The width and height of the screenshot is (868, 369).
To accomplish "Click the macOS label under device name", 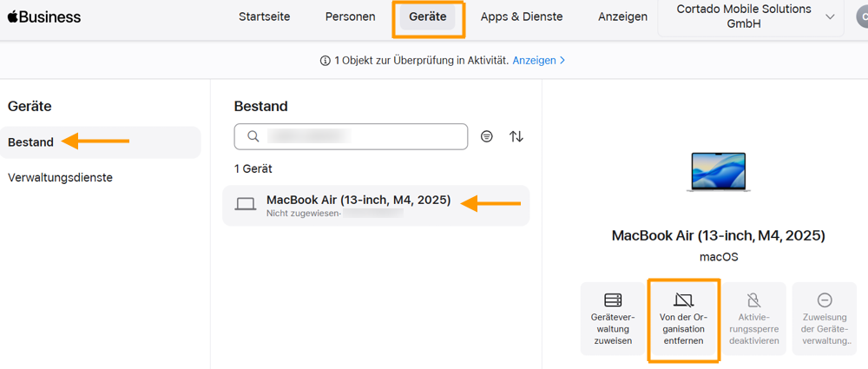I will [x=719, y=257].
